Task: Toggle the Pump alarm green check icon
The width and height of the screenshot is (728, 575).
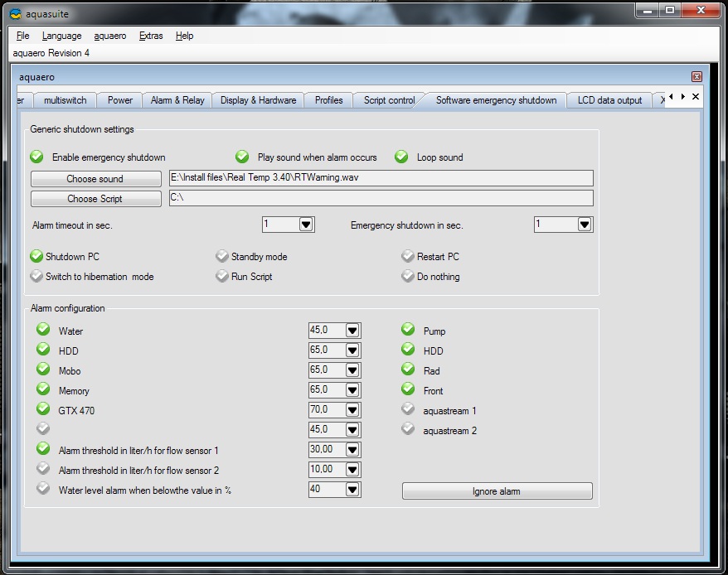Action: point(407,331)
